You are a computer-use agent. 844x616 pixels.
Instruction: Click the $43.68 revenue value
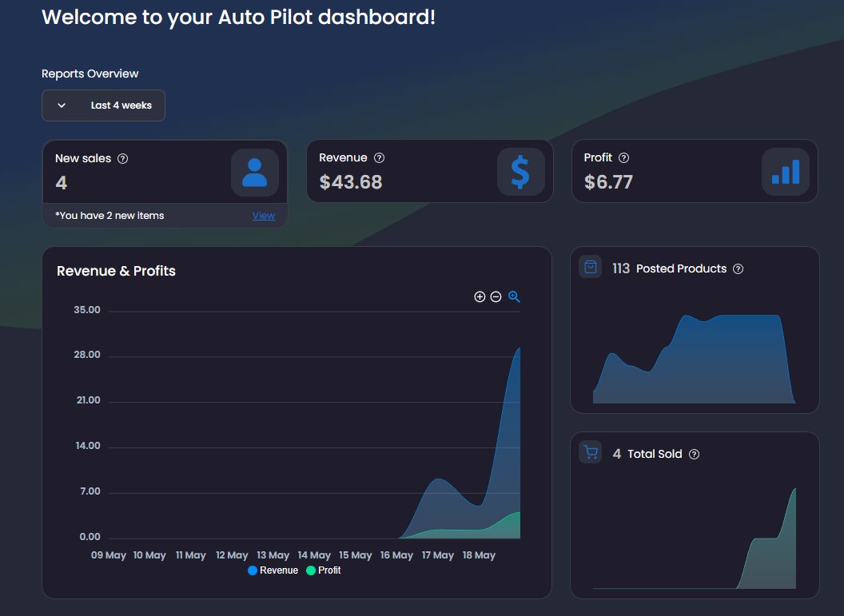click(x=350, y=182)
